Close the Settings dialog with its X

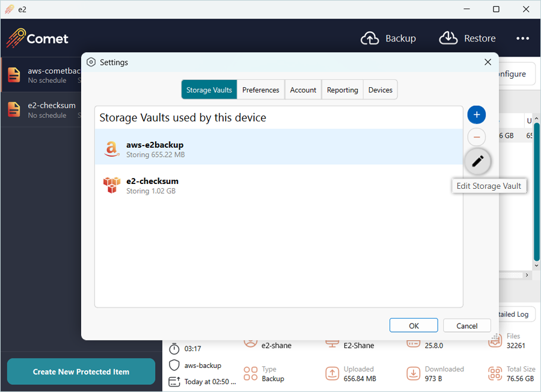(488, 62)
